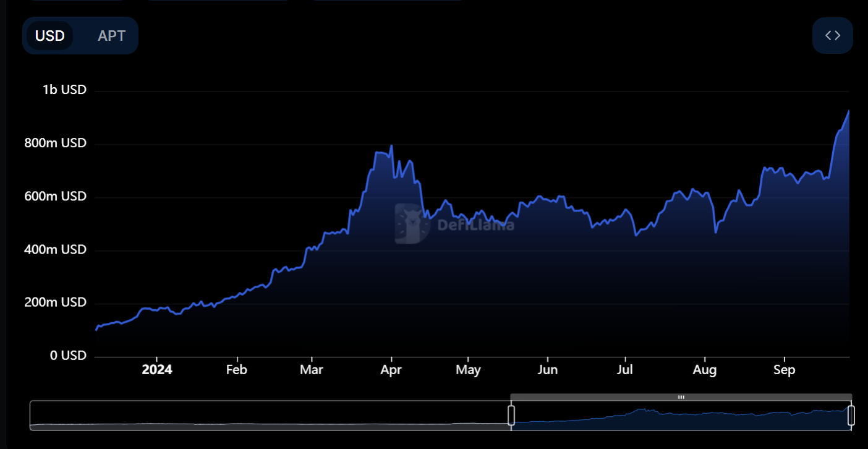Click the Aug date axis label
Viewport: 868px width, 449px height.
705,370
